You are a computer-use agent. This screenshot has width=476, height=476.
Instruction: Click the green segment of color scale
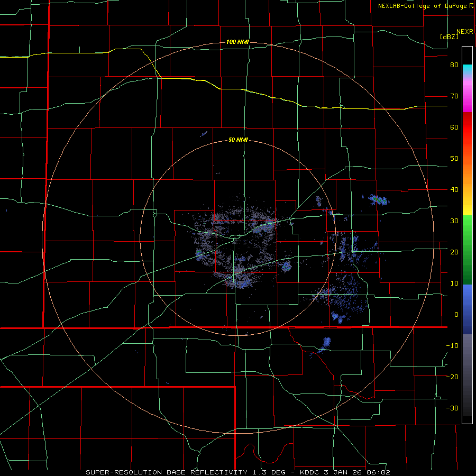467,250
